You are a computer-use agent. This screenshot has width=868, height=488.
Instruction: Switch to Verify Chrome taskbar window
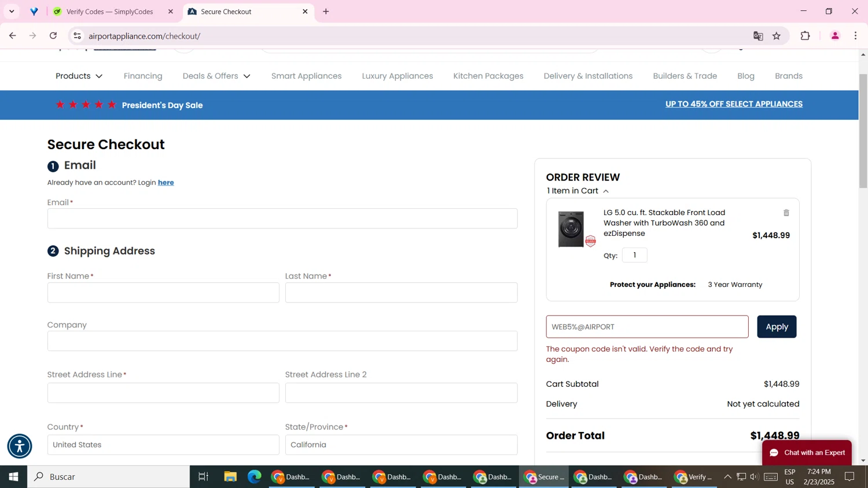(x=694, y=477)
